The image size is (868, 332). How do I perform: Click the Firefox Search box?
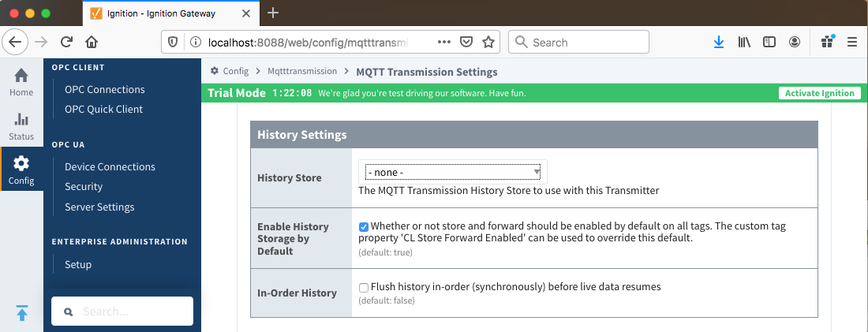tap(578, 42)
